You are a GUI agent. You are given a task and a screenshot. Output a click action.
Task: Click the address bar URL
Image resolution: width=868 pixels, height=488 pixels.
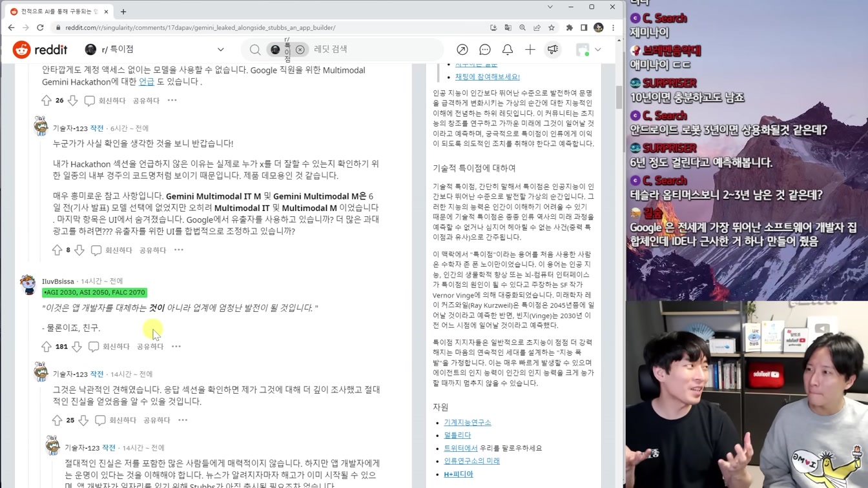pos(200,28)
